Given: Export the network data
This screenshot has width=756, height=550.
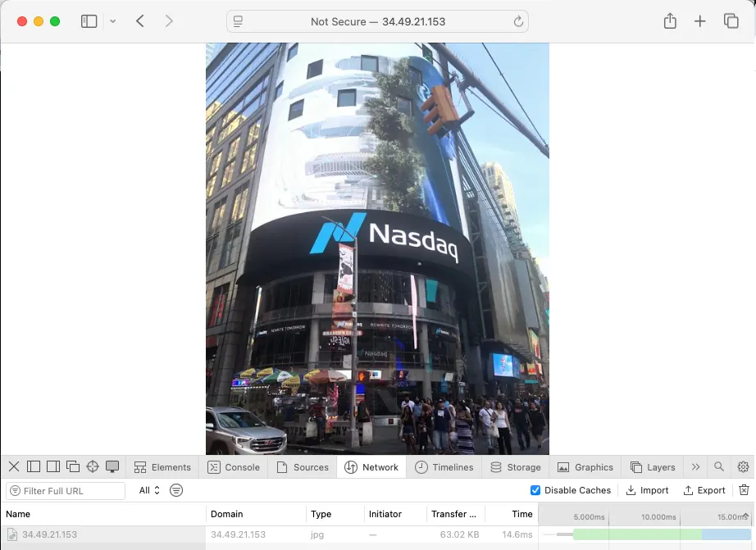Looking at the screenshot, I should (x=704, y=490).
